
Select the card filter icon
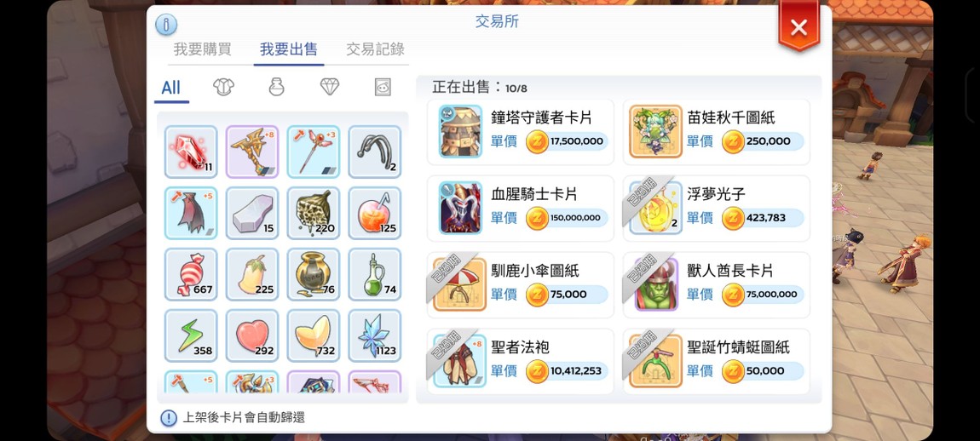(383, 87)
